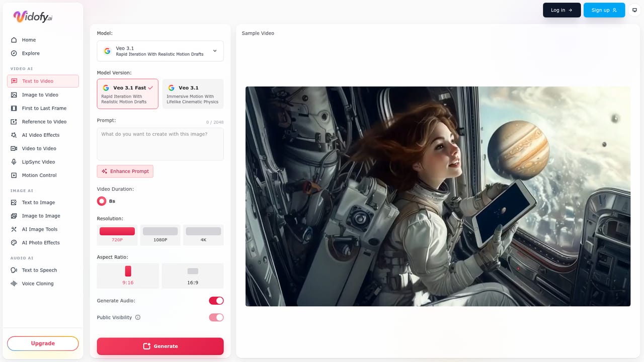Click the Text to Speech icon

click(x=14, y=270)
